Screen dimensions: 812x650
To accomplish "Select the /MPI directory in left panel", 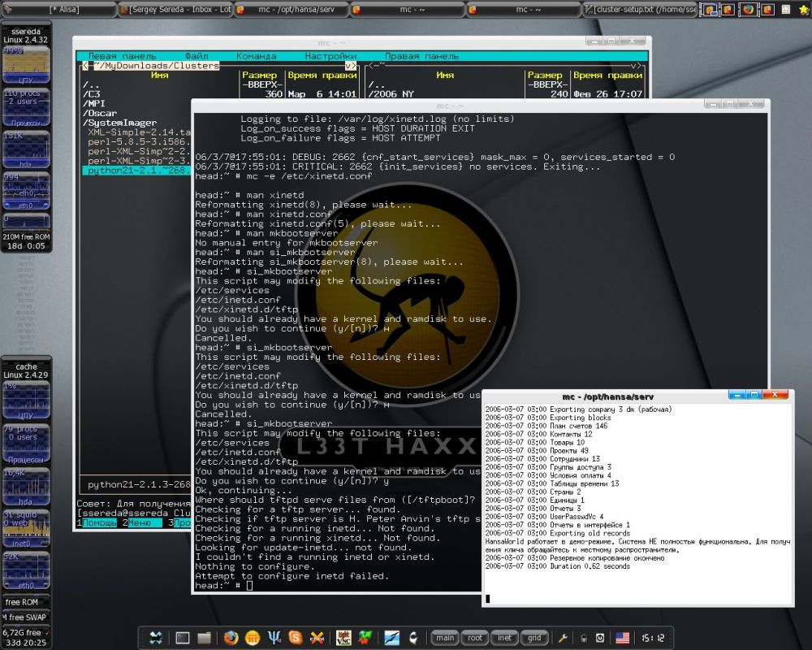I will pos(93,104).
